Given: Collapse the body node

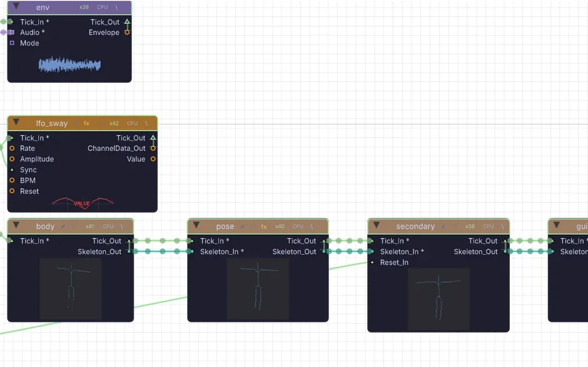Looking at the screenshot, I should tap(16, 225).
